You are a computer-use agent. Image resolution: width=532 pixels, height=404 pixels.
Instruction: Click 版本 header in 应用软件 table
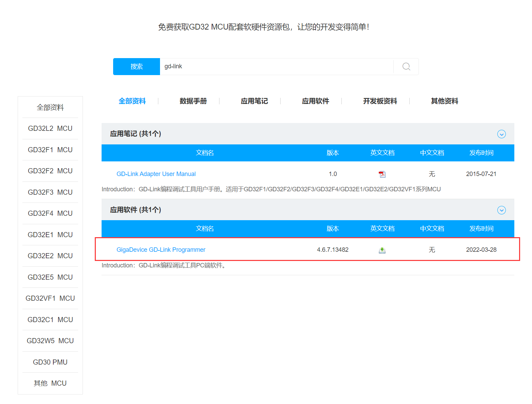tap(333, 229)
